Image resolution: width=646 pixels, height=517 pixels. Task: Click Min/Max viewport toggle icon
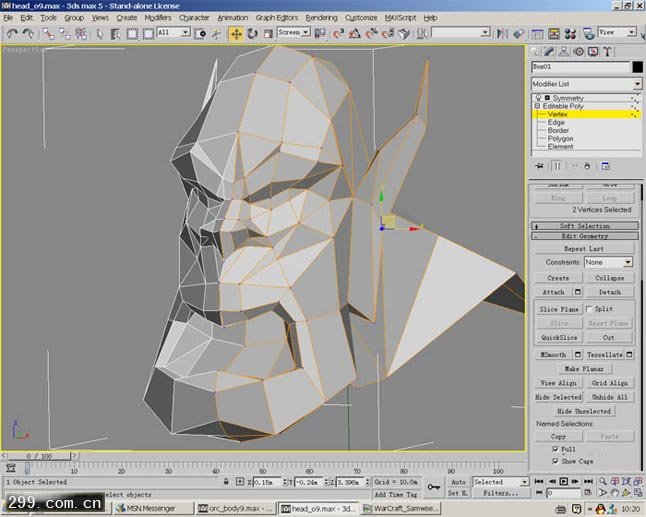point(638,493)
